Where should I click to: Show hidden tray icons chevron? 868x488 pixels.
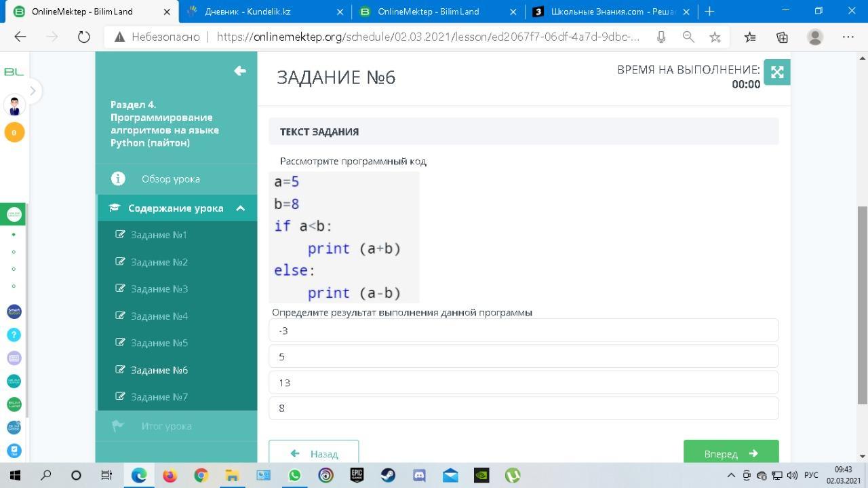[731, 475]
